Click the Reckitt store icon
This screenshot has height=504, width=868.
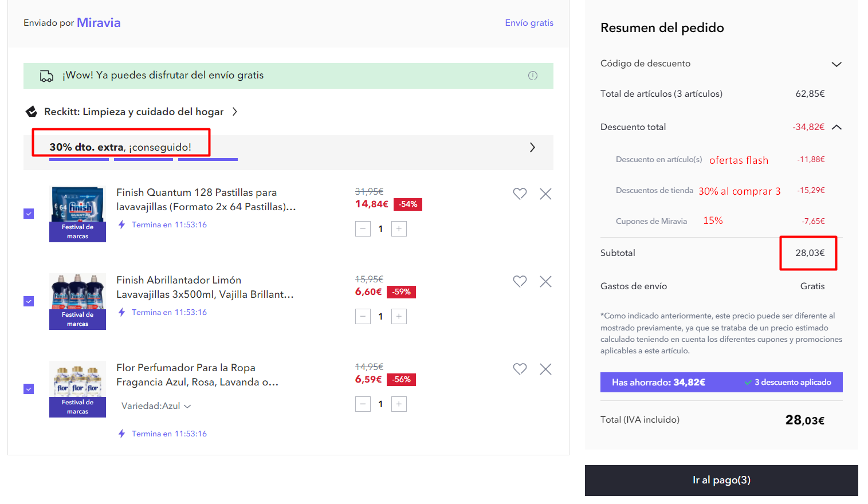32,112
